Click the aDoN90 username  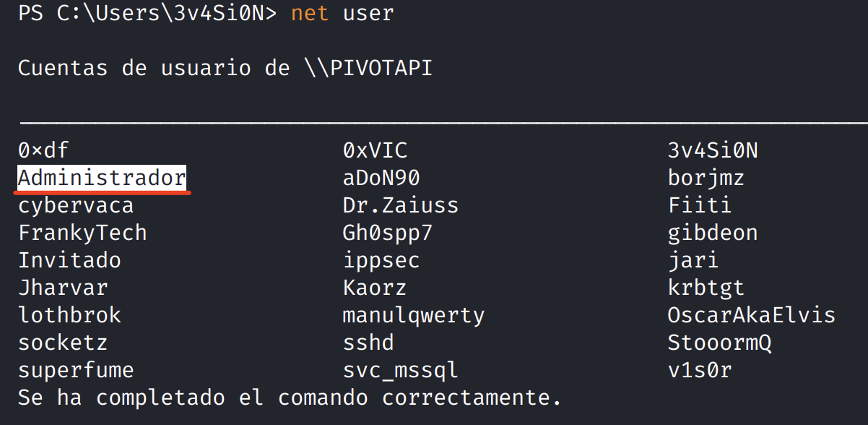click(381, 178)
